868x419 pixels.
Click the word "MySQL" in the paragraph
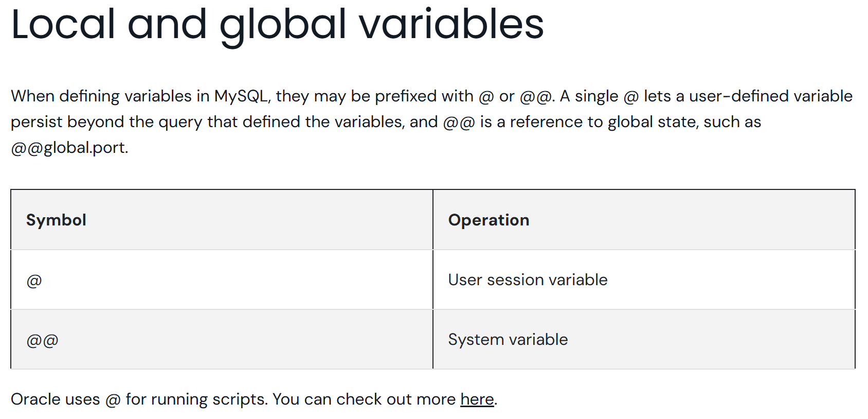point(241,96)
